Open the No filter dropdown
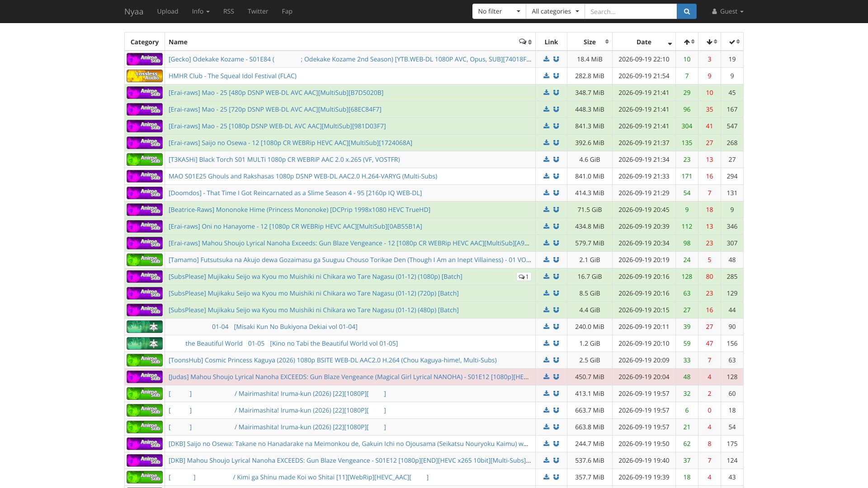 [499, 11]
